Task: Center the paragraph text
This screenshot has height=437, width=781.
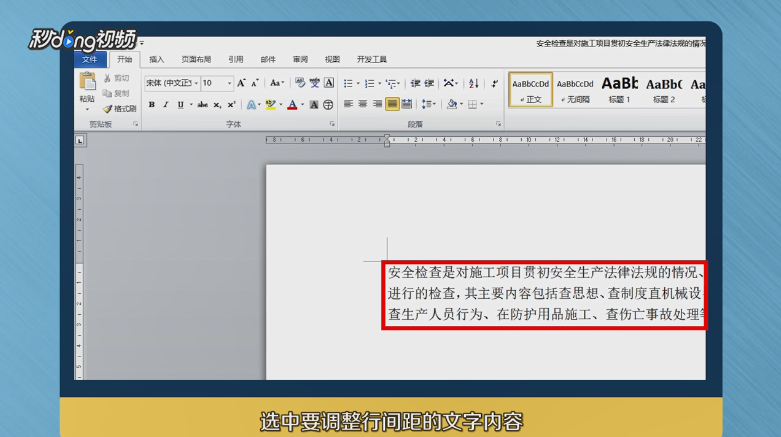Action: (363, 104)
